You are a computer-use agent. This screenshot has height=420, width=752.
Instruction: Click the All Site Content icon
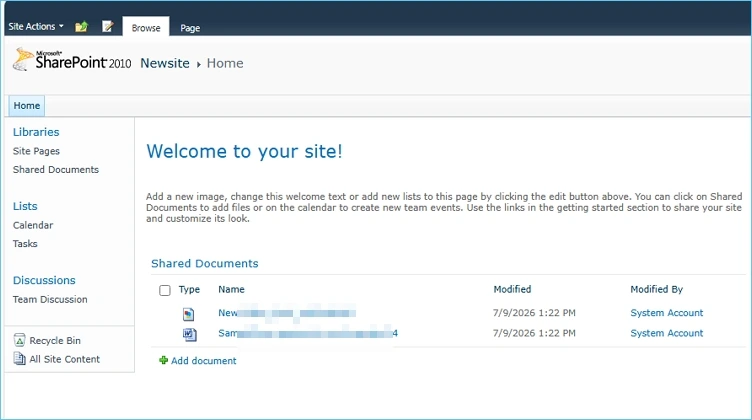click(20, 359)
